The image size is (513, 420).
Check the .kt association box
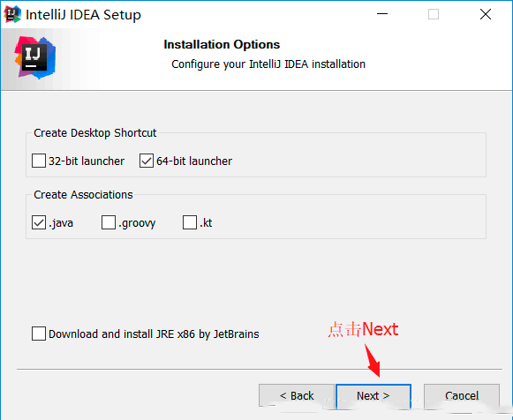(190, 222)
